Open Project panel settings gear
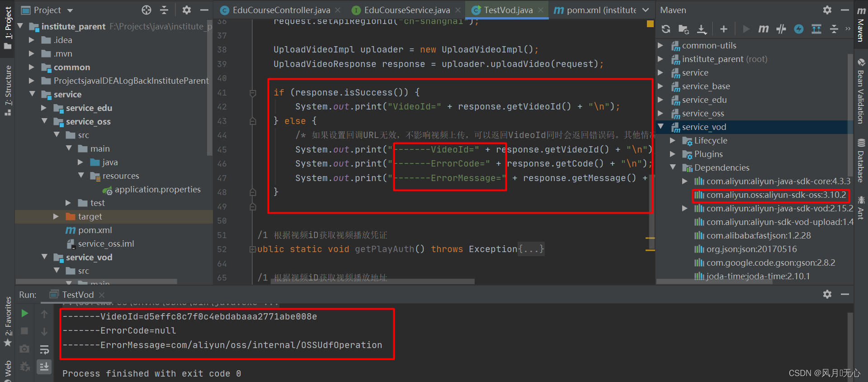 (186, 10)
